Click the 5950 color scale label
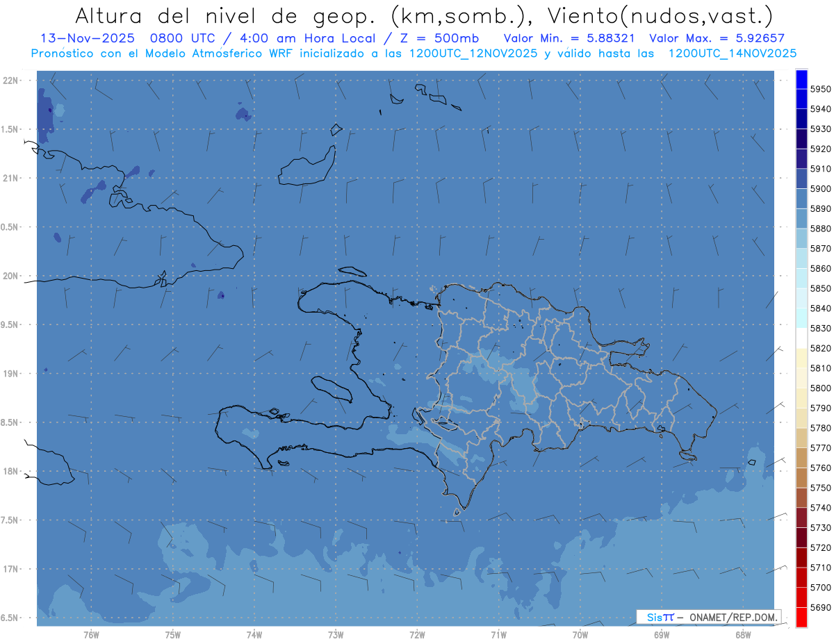The width and height of the screenshot is (834, 644). (x=820, y=89)
